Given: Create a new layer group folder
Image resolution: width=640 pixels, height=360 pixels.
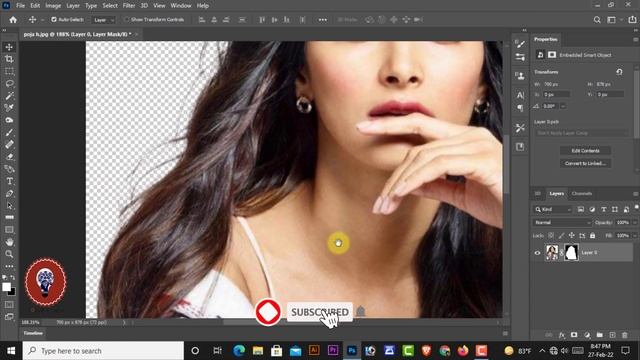Looking at the screenshot, I should [x=600, y=335].
